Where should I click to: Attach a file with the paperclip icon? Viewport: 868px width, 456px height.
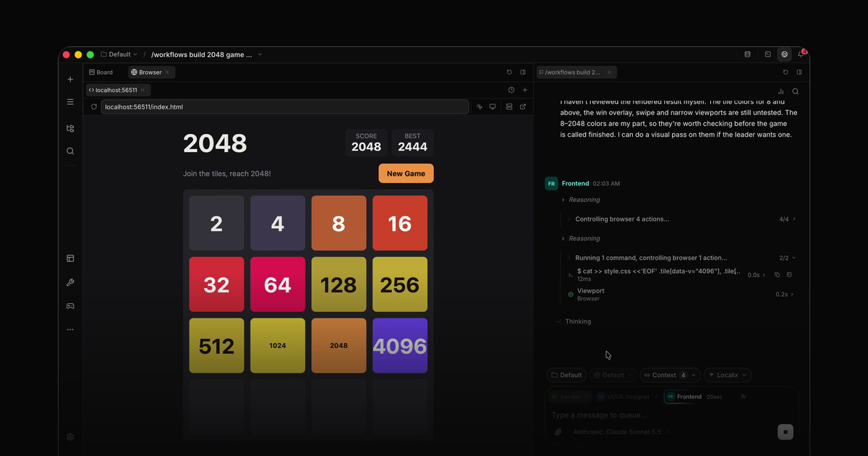tap(558, 432)
